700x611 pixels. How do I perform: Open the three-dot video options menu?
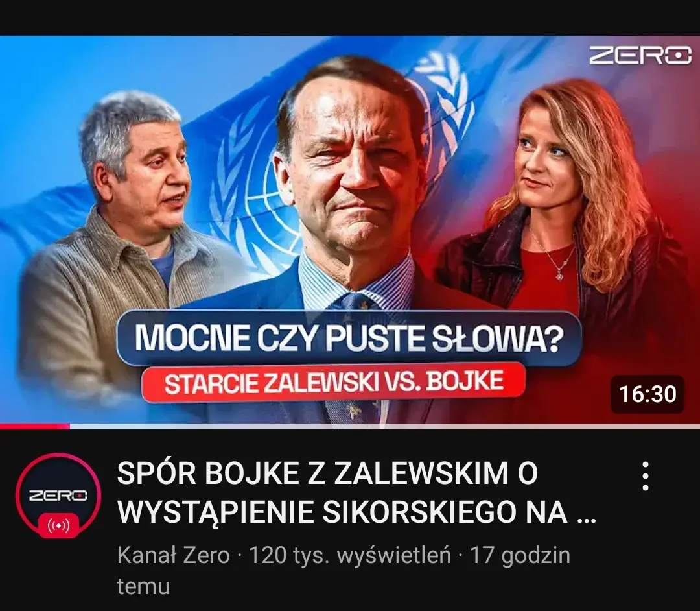(645, 476)
